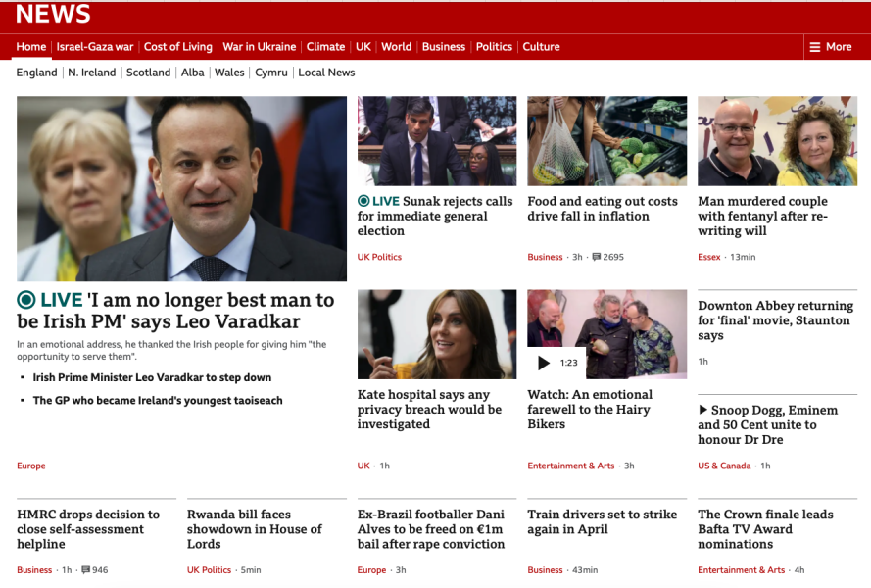This screenshot has height=588, width=871.
Task: Play the Hairy Bikers video
Action: pos(544,363)
